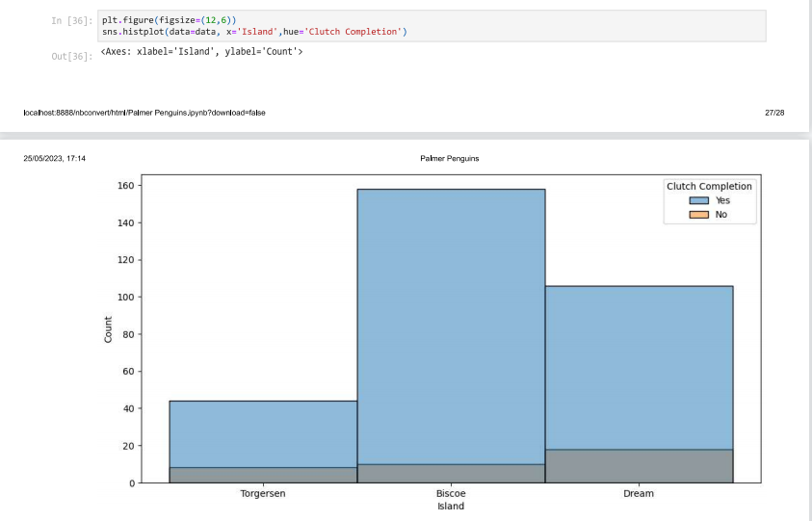Click the 0 y-axis tick label
Image resolution: width=812 pixels, height=521 pixels.
[132, 483]
